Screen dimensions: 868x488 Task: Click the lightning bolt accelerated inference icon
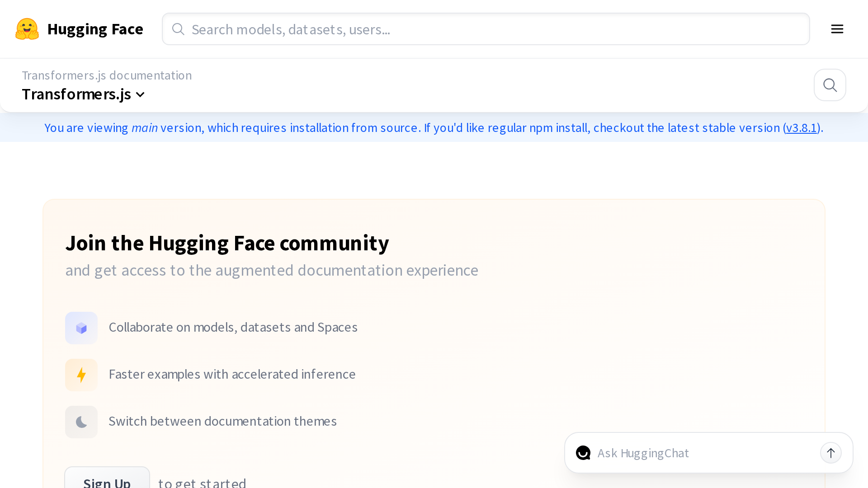click(x=81, y=375)
